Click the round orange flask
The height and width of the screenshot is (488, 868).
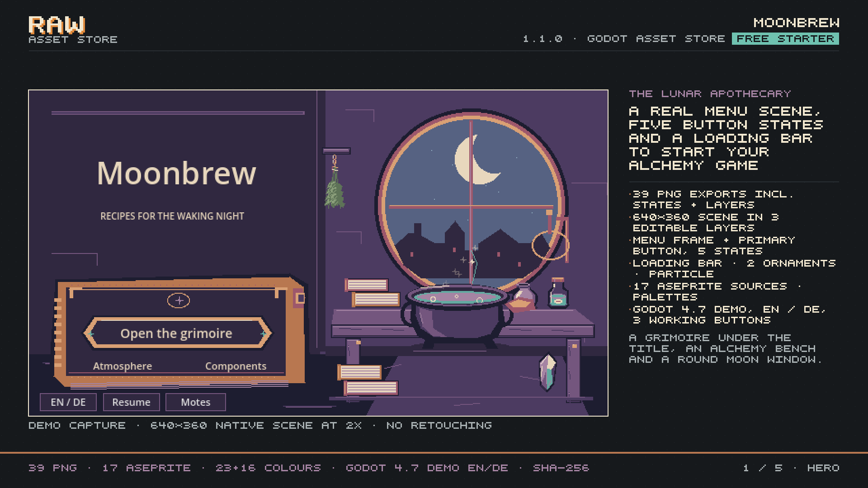(522, 298)
